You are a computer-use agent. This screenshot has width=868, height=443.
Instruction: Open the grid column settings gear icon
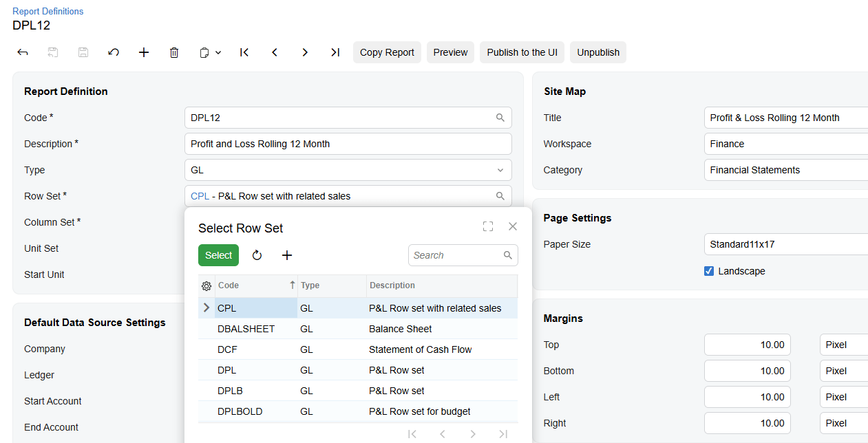pos(207,285)
